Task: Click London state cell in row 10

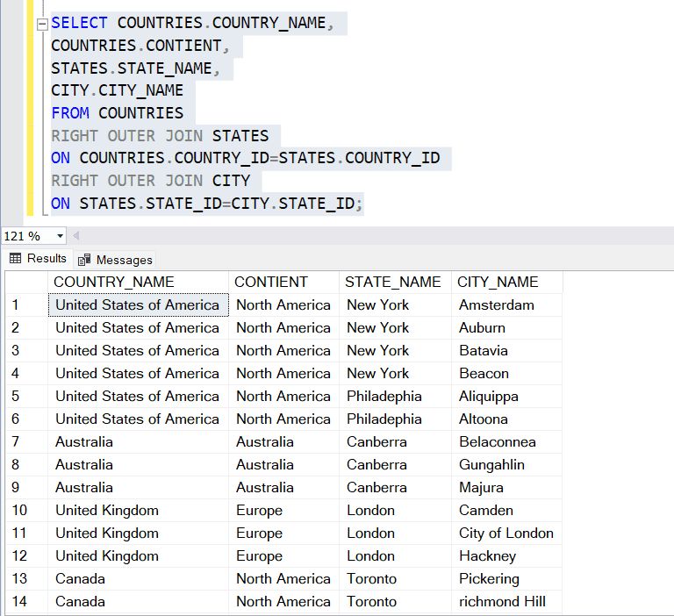Action: (x=395, y=510)
